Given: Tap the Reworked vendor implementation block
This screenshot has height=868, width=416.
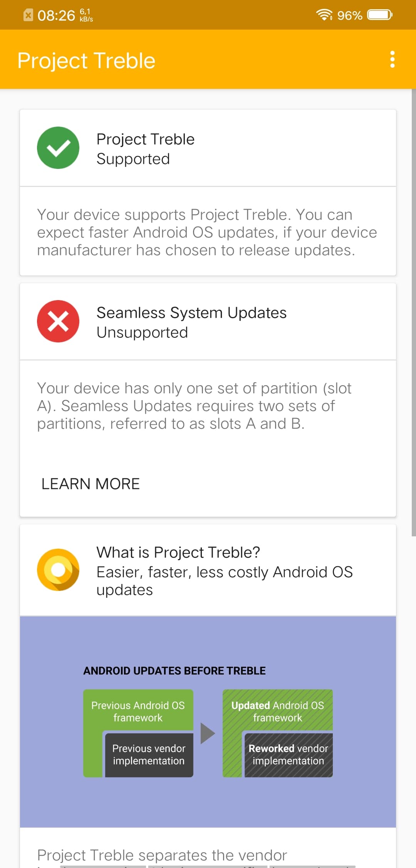Looking at the screenshot, I should tap(289, 755).
